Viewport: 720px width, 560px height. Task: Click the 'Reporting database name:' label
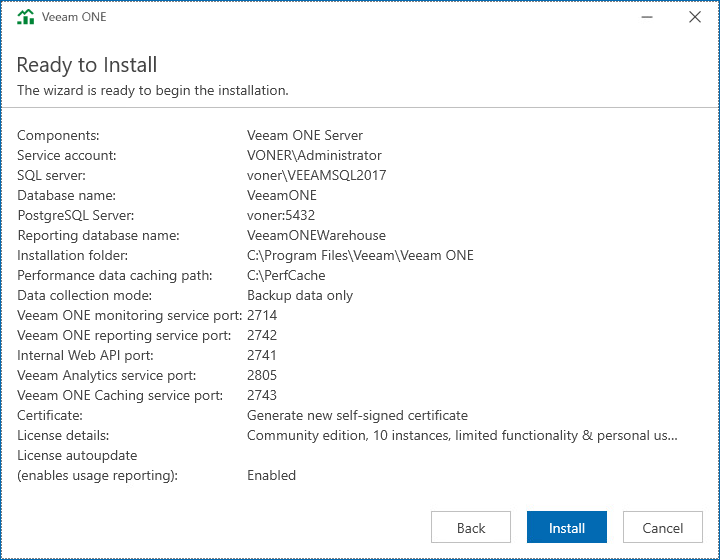click(98, 235)
